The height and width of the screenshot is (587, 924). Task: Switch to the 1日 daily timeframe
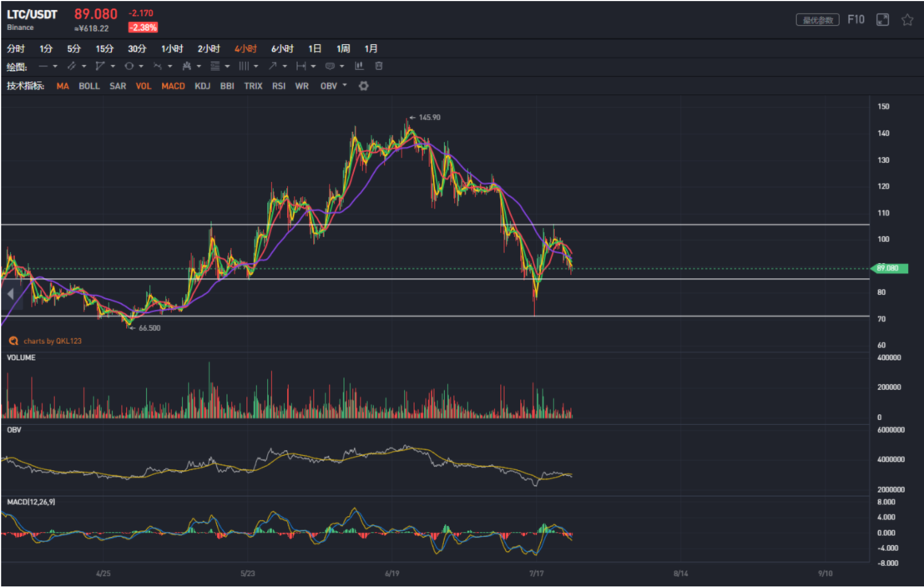tap(314, 48)
